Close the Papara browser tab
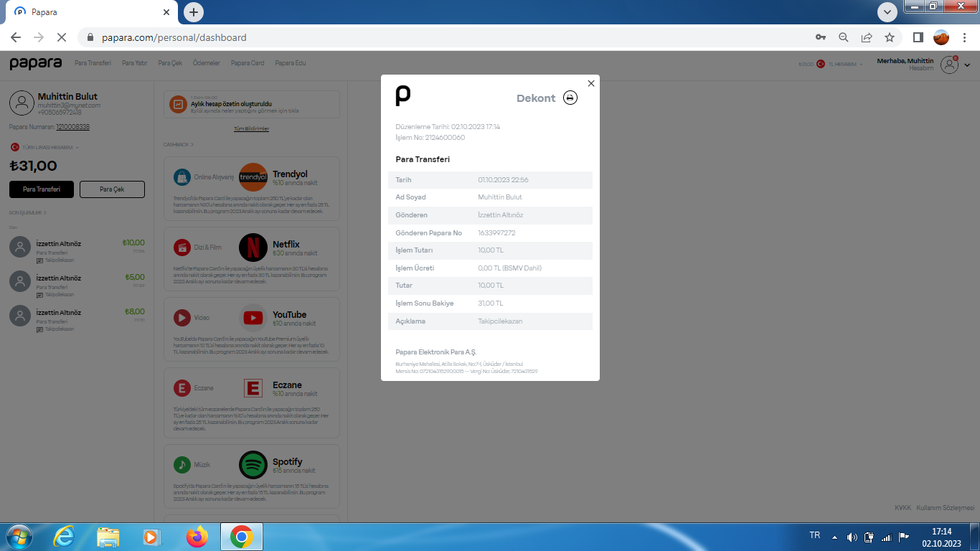 point(166,12)
